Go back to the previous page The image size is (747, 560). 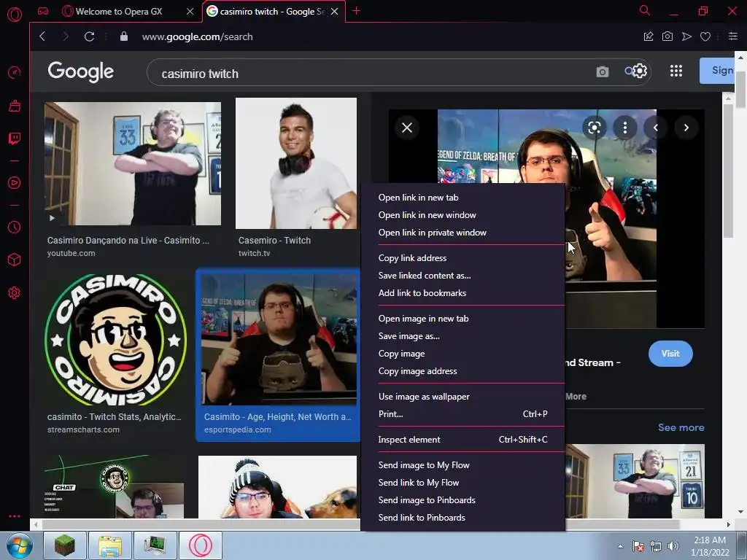[42, 36]
